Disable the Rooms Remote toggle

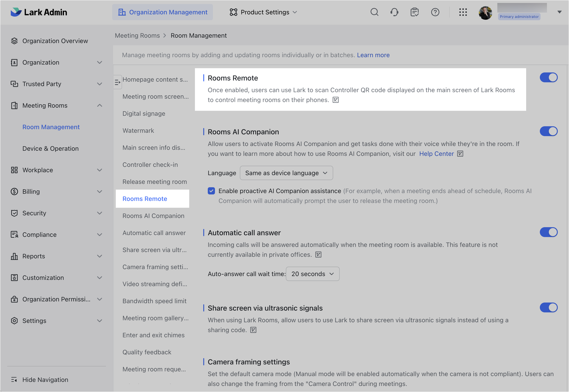pos(549,77)
